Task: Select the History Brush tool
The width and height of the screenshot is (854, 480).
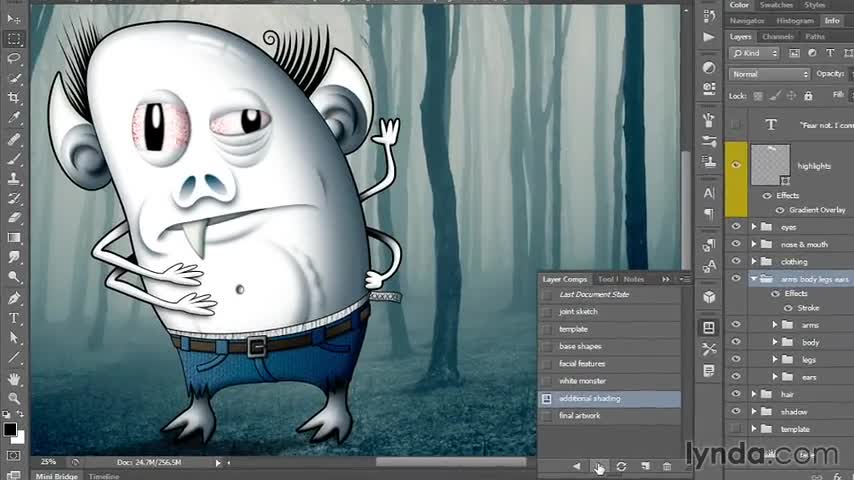Action: pyautogui.click(x=14, y=198)
